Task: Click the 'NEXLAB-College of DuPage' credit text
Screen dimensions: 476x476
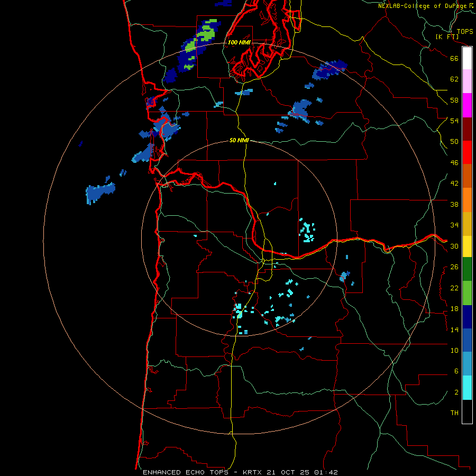Action: pos(423,6)
